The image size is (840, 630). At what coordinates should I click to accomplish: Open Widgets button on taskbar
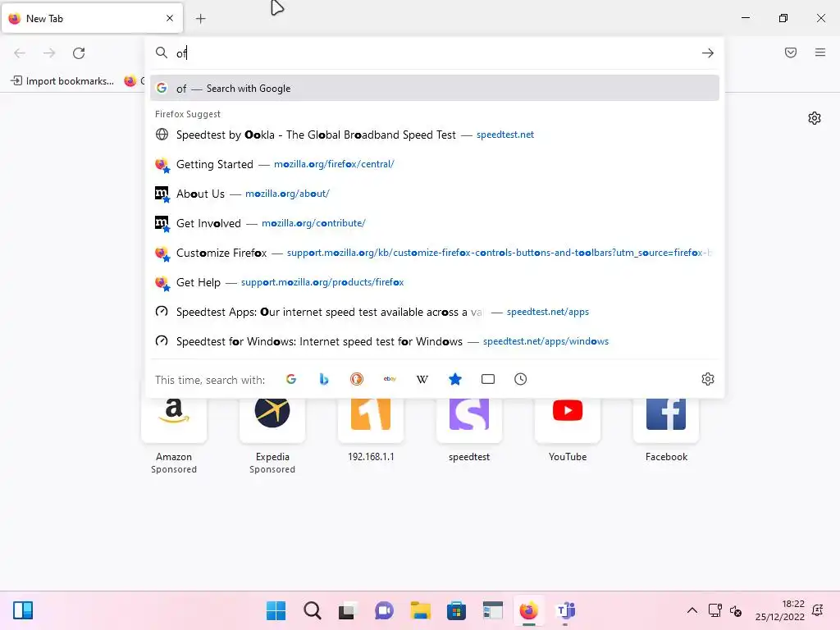coord(23,610)
